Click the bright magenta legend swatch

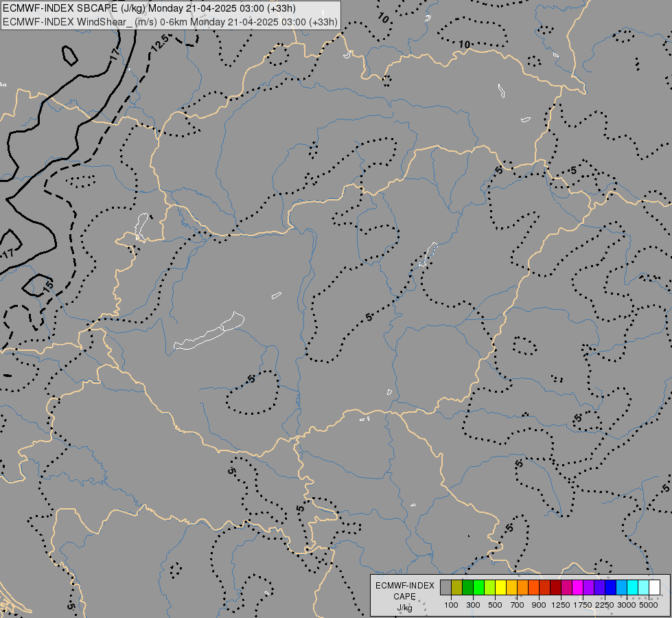tap(577, 588)
